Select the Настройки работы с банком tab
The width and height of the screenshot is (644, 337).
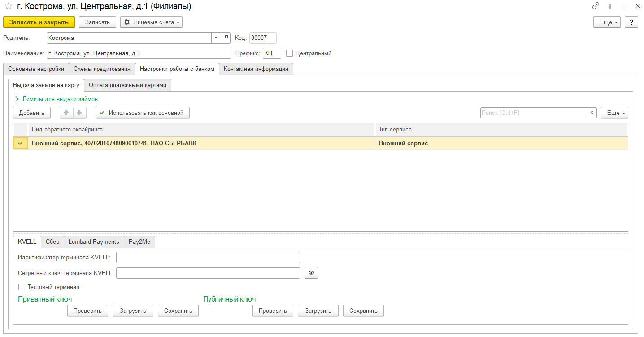(177, 69)
